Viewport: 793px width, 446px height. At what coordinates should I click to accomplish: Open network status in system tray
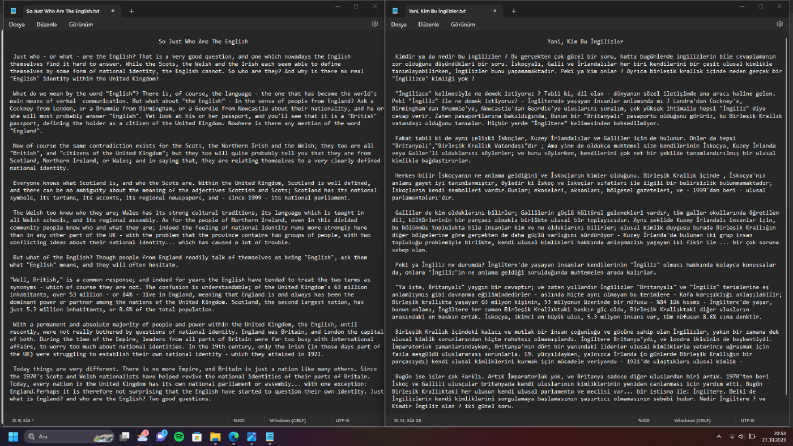(x=732, y=436)
